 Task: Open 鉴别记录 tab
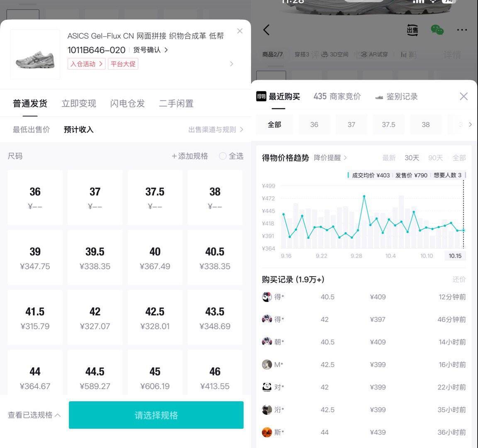tap(396, 97)
